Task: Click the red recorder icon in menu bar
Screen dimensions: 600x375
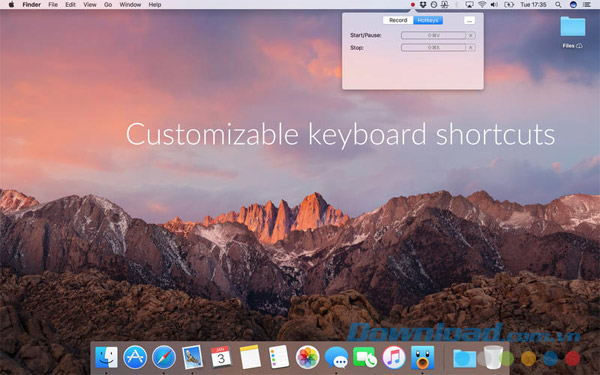Action: [x=412, y=5]
